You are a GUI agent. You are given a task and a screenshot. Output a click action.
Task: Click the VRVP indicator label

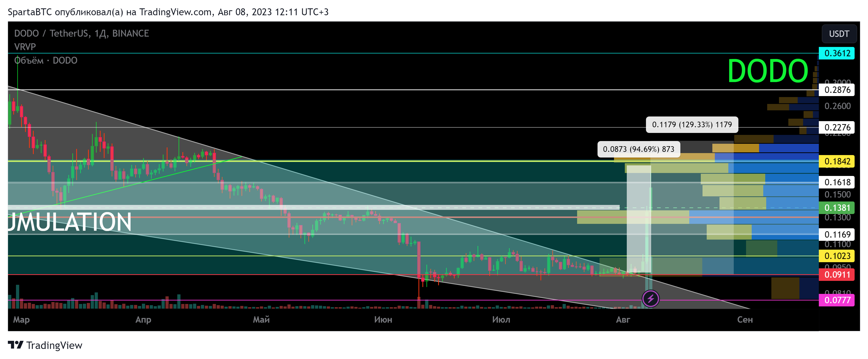coord(25,47)
